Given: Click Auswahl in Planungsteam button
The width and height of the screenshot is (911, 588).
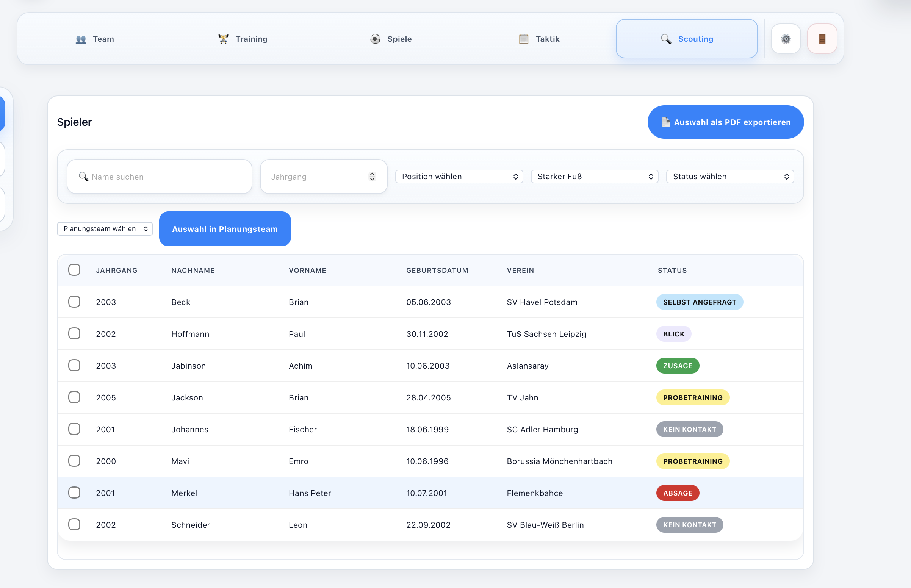Looking at the screenshot, I should point(225,229).
